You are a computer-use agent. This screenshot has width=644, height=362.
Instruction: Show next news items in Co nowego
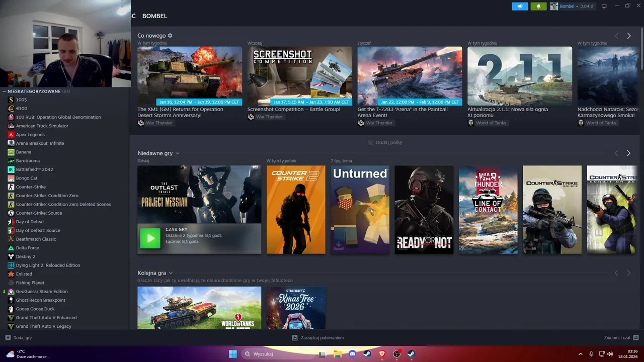tap(628, 36)
